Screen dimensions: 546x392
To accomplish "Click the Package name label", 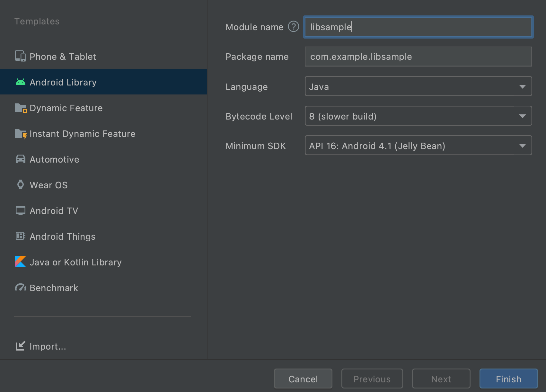I will click(x=257, y=57).
